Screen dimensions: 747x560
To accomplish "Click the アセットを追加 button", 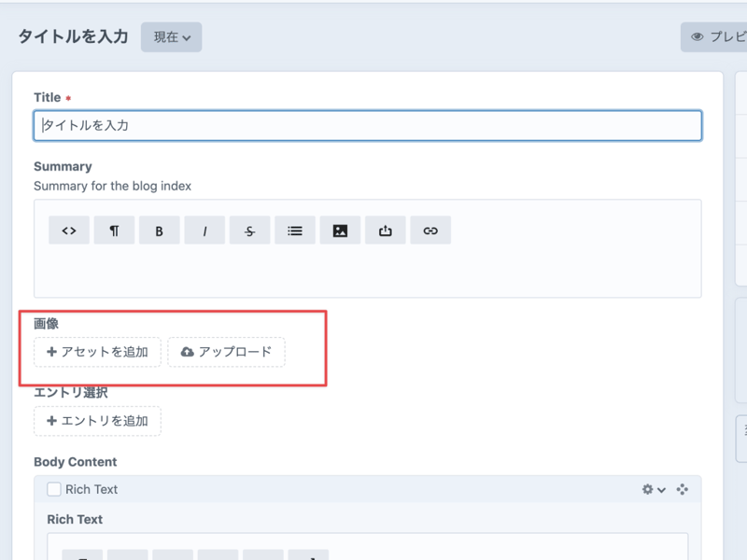I will click(x=97, y=352).
